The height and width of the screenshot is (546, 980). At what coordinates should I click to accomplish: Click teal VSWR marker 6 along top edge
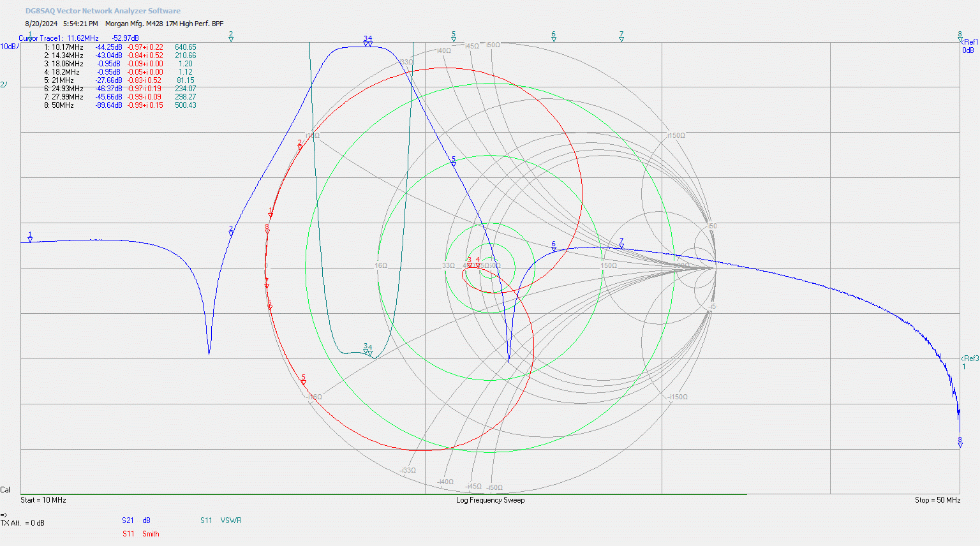553,36
